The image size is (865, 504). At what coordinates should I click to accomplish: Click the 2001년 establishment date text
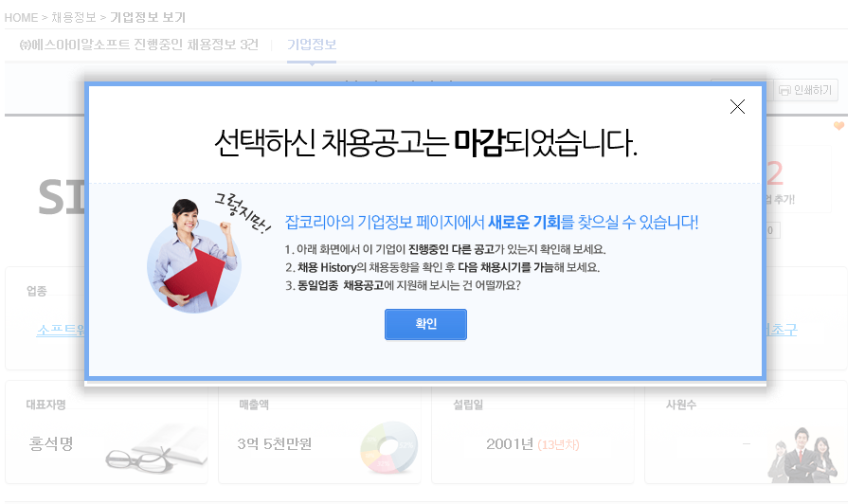[510, 444]
